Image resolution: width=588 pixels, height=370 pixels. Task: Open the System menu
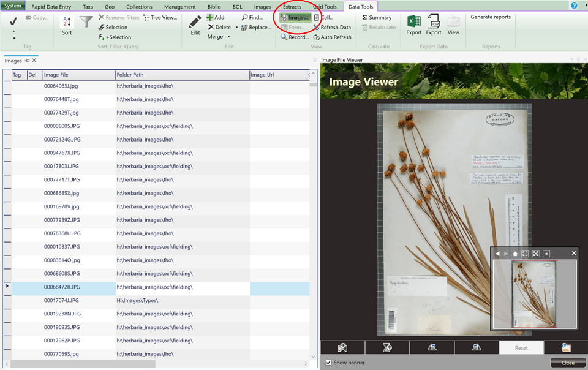tap(13, 6)
